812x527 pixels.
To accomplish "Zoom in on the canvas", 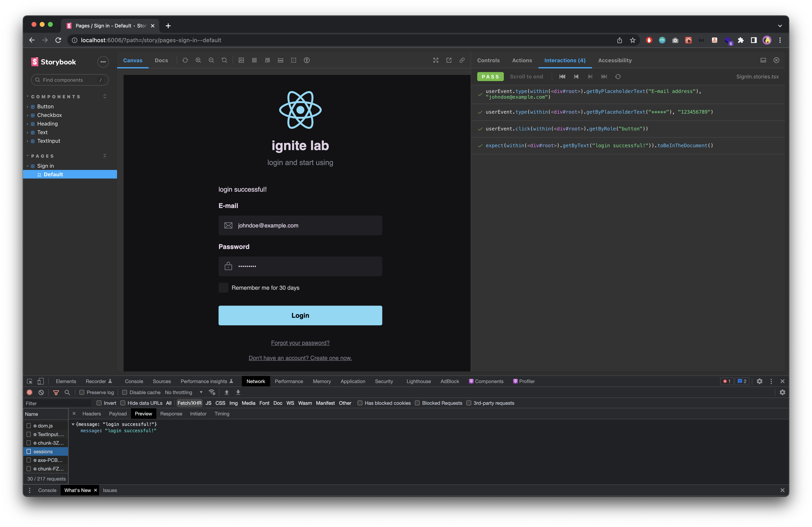I will (x=198, y=60).
